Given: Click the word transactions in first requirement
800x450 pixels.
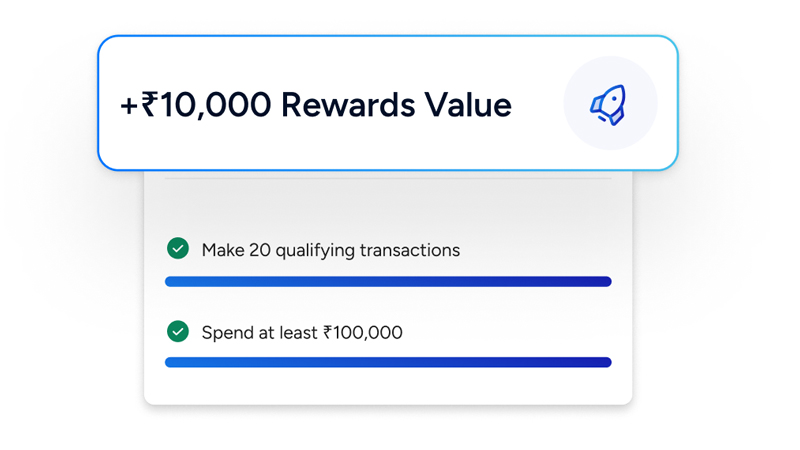Looking at the screenshot, I should pyautogui.click(x=409, y=250).
